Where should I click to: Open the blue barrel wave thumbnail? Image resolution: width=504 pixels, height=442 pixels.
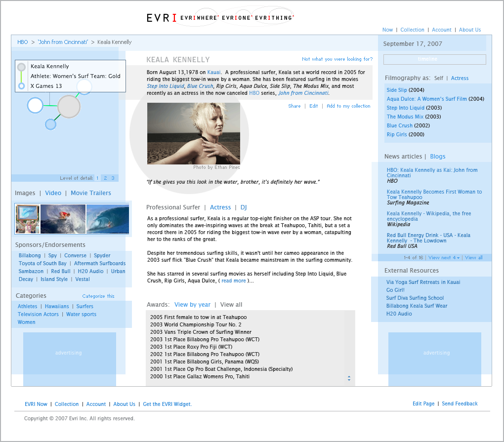click(x=108, y=219)
